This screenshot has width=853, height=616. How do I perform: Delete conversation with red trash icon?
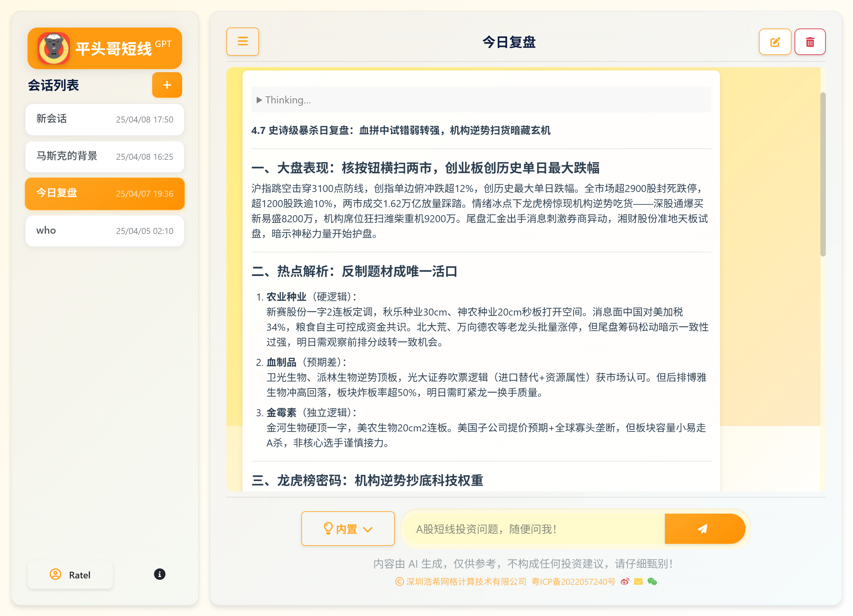810,42
